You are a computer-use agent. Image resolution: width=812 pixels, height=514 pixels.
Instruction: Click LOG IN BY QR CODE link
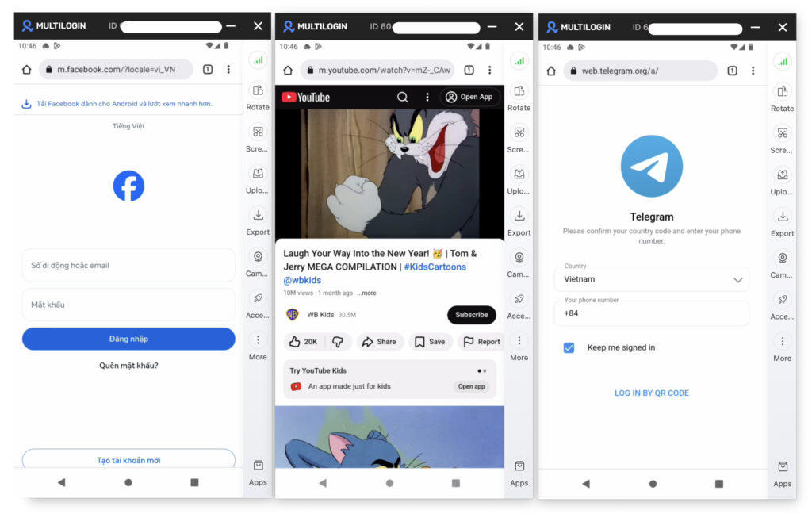tap(651, 393)
